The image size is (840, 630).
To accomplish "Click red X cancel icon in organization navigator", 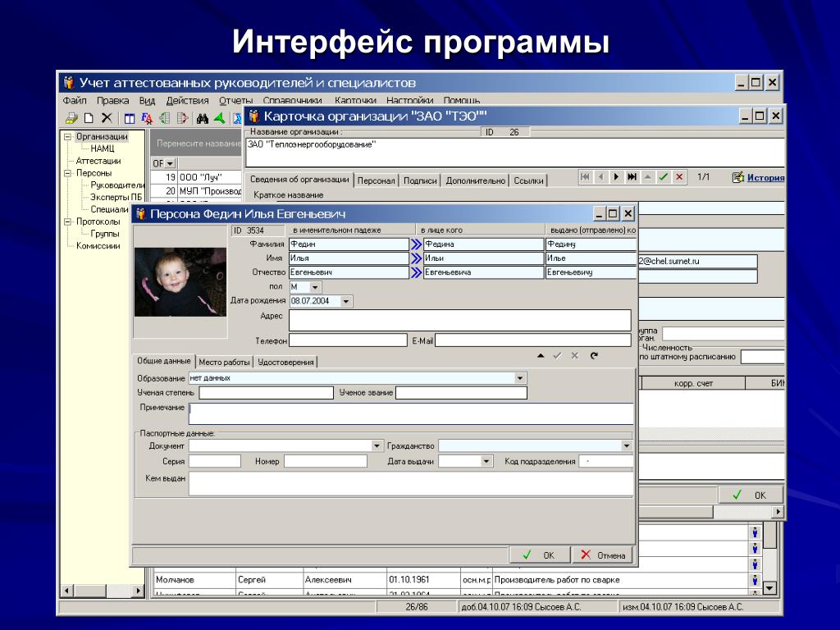I will coord(679,177).
